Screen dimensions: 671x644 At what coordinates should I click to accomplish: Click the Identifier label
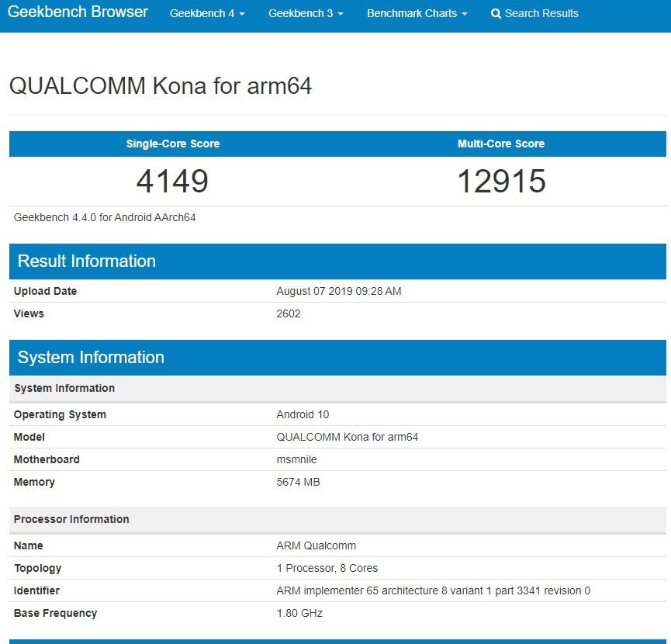click(x=36, y=591)
